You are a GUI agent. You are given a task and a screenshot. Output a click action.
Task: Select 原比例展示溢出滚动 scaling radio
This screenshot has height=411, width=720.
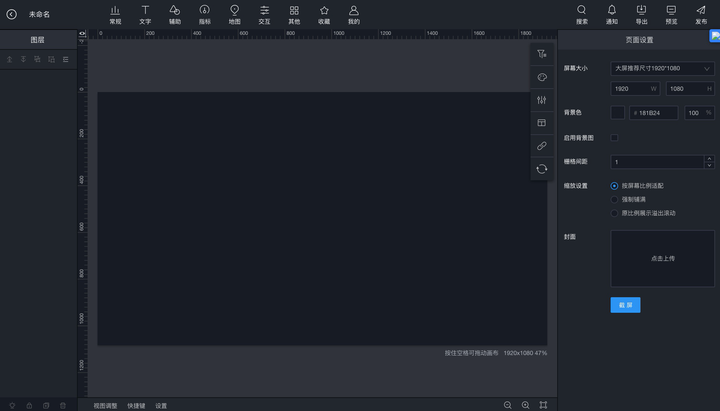[614, 213]
